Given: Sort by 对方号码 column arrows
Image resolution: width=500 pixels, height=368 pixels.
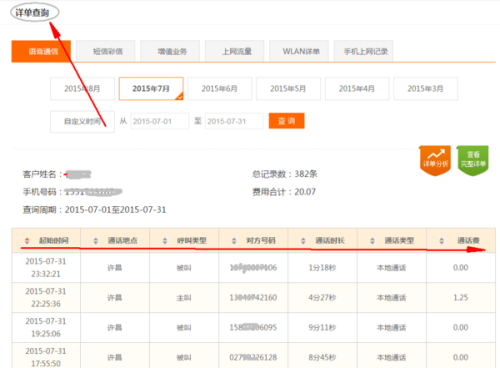Looking at the screenshot, I should click(x=234, y=240).
